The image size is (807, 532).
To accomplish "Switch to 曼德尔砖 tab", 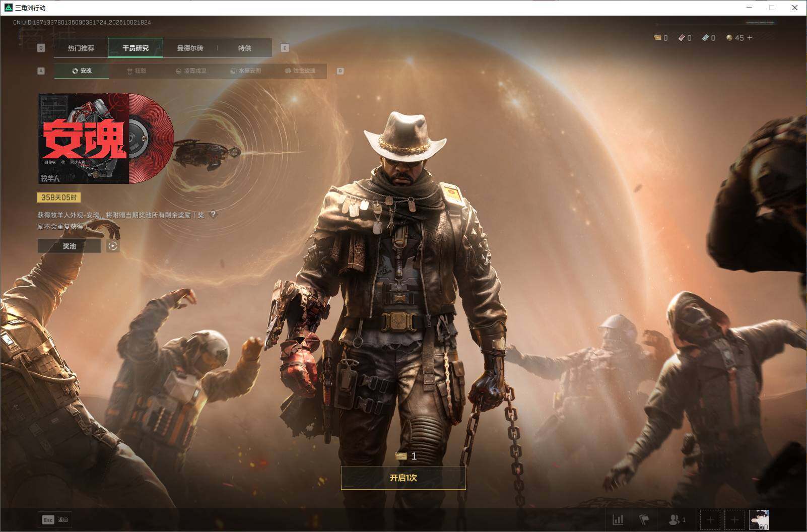I will [190, 48].
